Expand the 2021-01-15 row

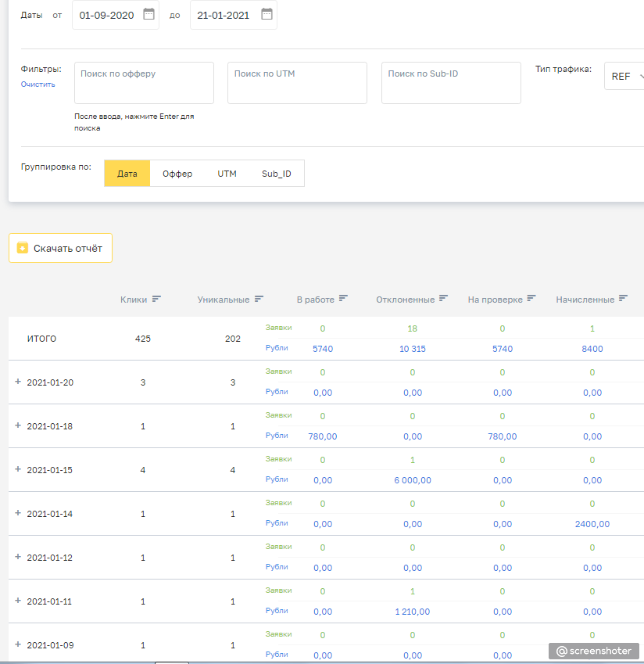coord(18,469)
